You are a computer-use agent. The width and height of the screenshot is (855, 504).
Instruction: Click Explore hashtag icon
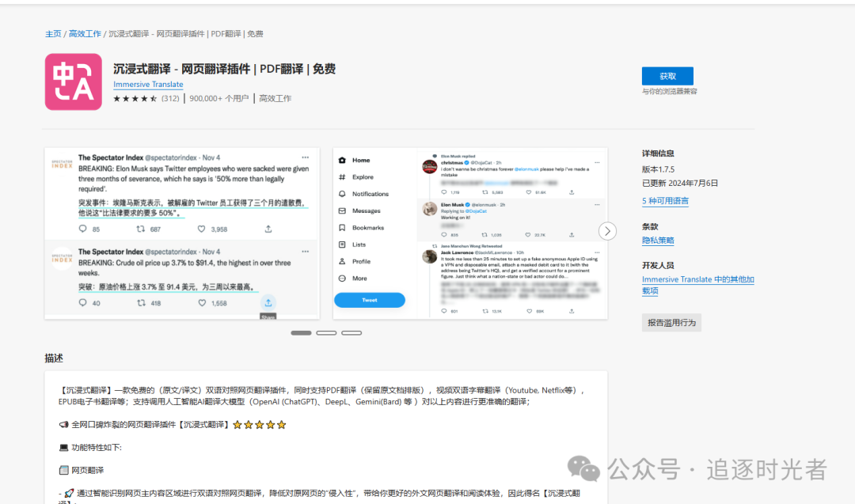tap(342, 177)
